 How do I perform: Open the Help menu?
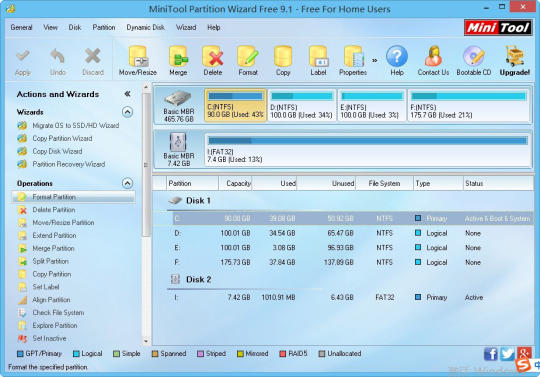pyautogui.click(x=214, y=28)
